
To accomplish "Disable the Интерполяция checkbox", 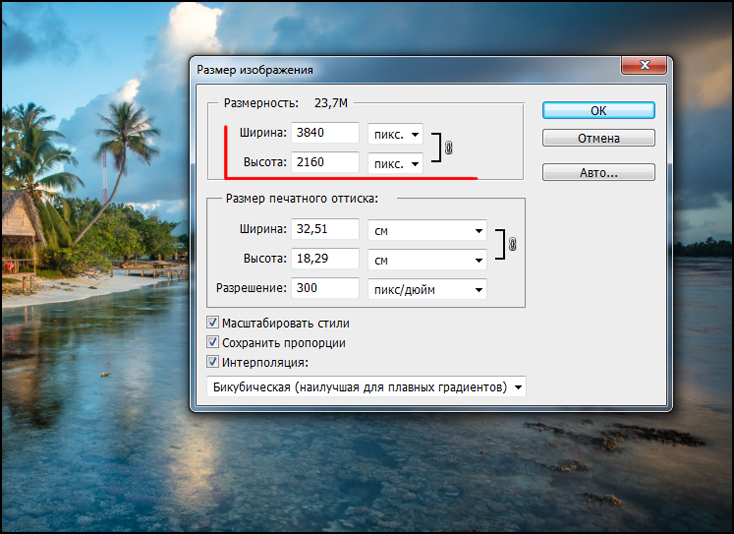I will point(213,362).
